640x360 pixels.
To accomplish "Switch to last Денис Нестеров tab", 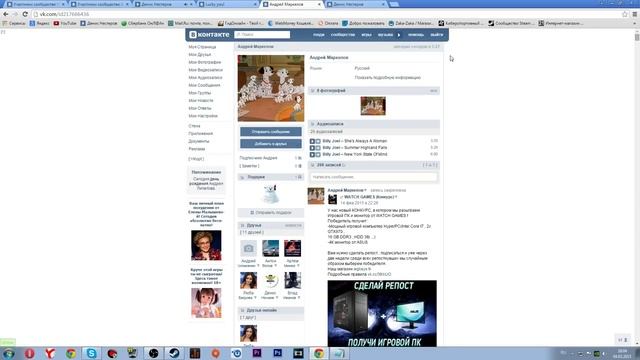I will click(x=355, y=4).
